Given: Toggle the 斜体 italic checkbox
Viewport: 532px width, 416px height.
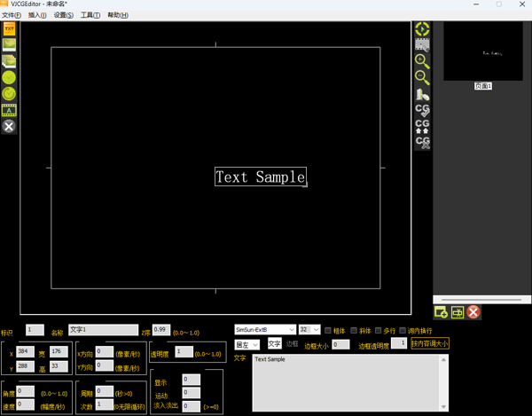Looking at the screenshot, I should (355, 330).
